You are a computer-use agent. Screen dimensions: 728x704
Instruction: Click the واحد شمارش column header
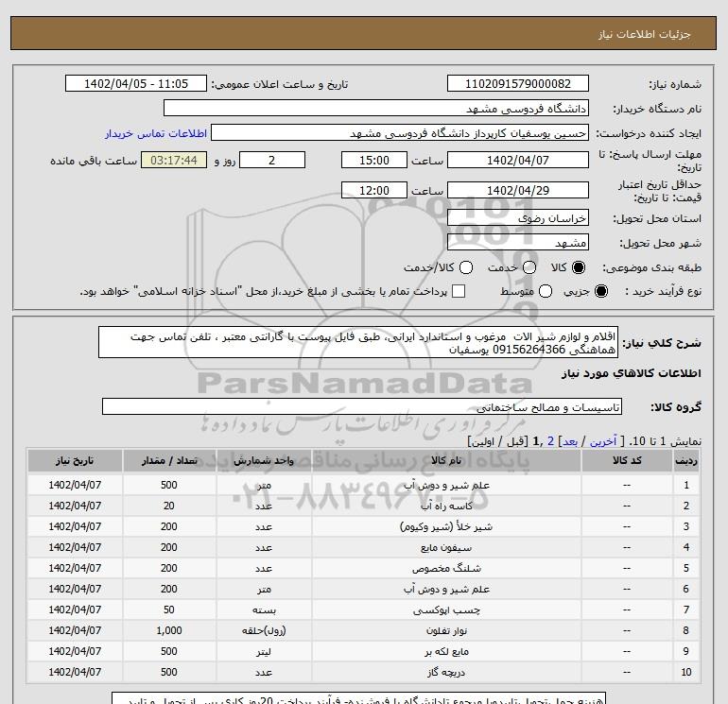click(264, 461)
